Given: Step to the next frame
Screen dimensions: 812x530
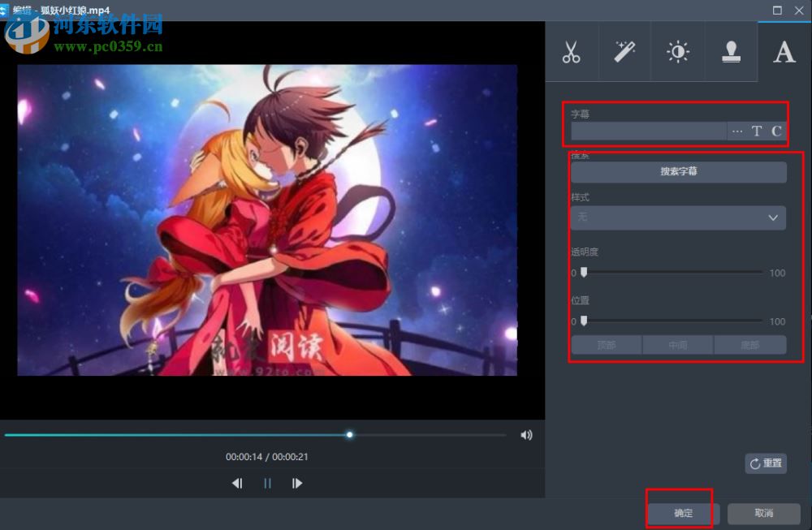Looking at the screenshot, I should [296, 484].
